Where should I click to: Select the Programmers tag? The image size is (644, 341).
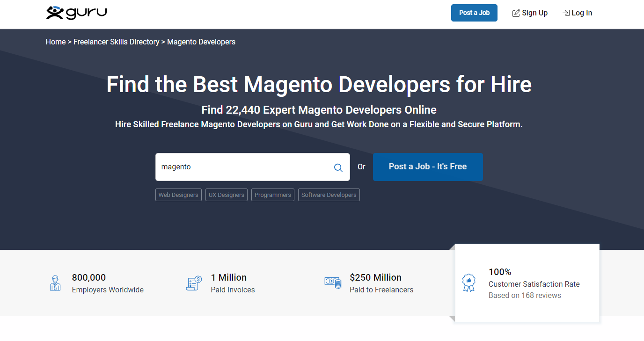click(273, 195)
